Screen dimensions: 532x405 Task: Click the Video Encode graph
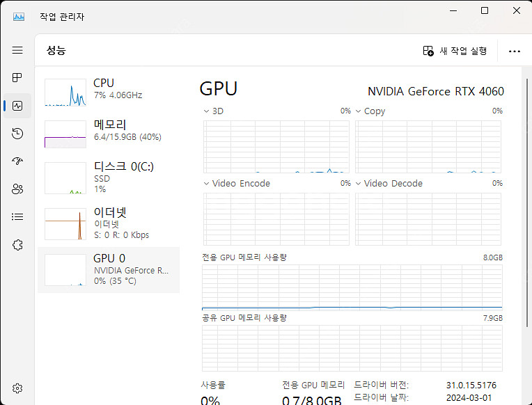click(x=276, y=219)
